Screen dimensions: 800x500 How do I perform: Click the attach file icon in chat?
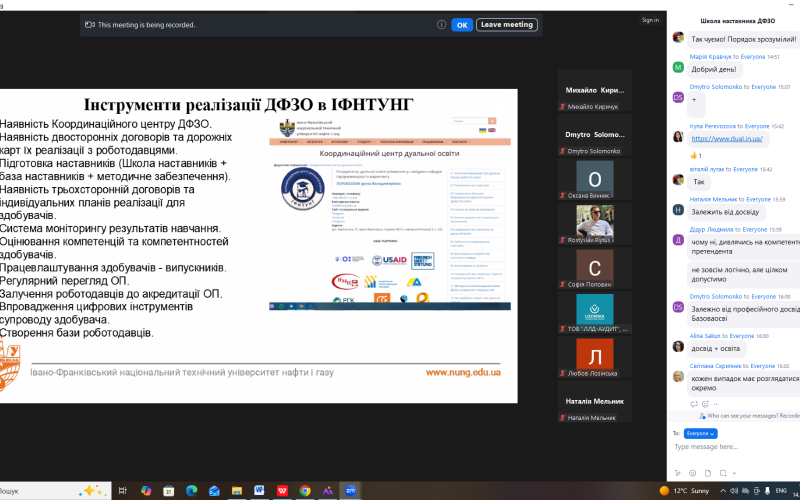[x=708, y=473]
